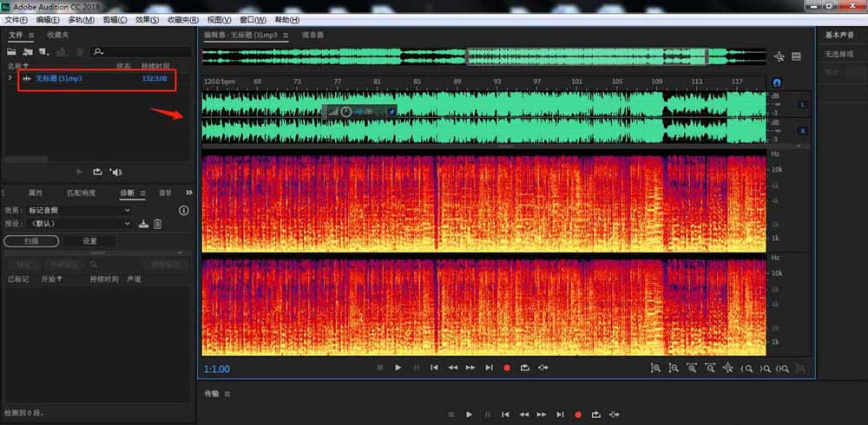
Task: Click the 扫描 button
Action: click(x=31, y=241)
